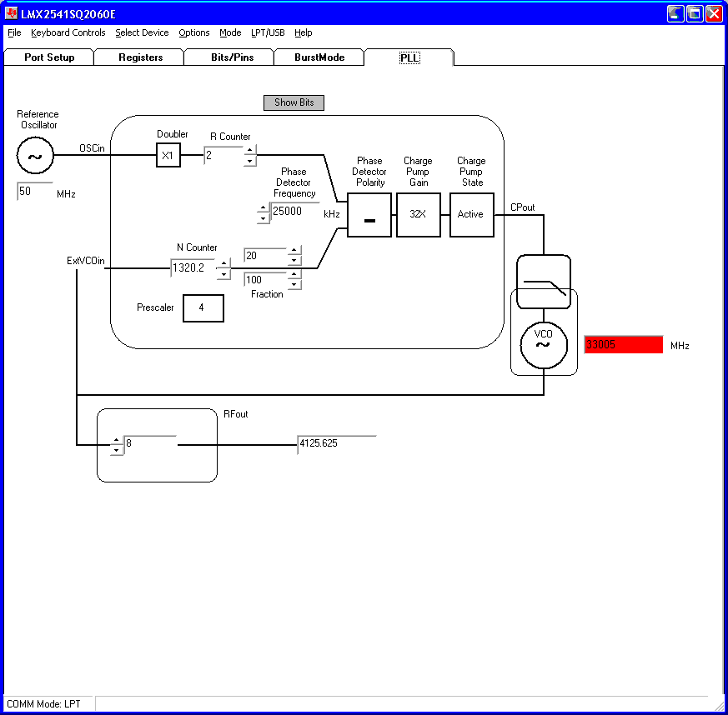Click the Prescaler box showing 4

(x=203, y=307)
